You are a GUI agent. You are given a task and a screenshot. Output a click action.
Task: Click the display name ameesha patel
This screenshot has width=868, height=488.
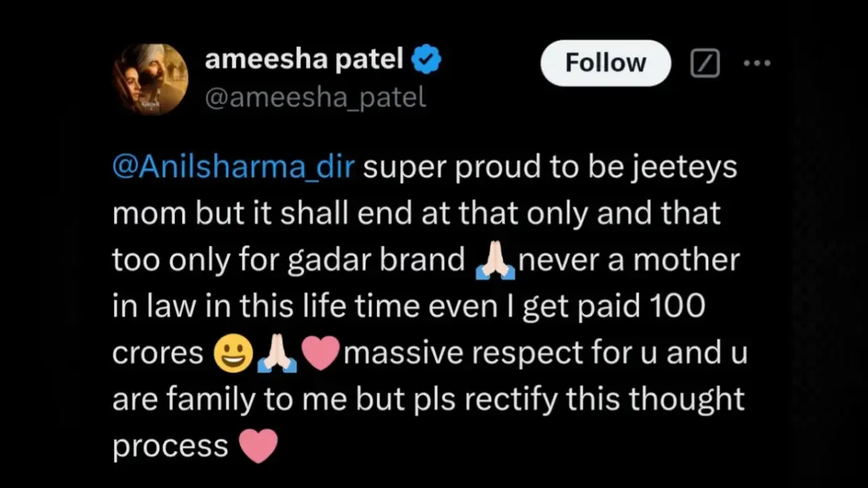coord(304,61)
